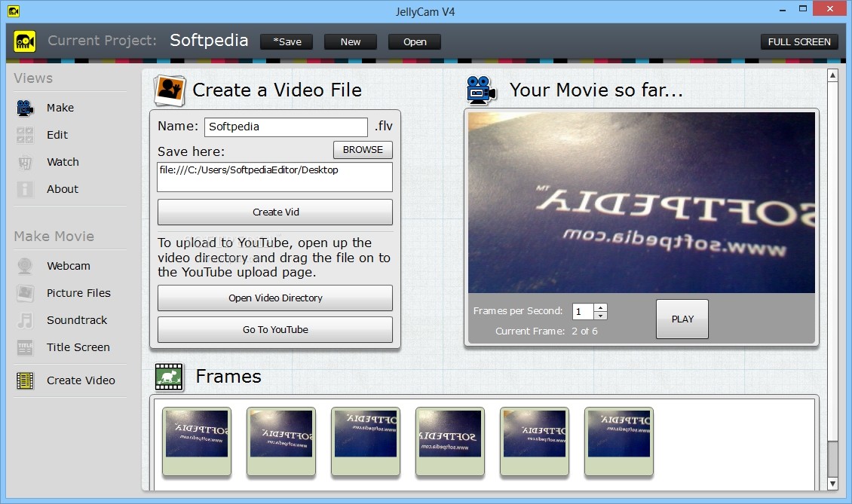Screen dimensions: 852x504
Task: Click the Softpedia project name text
Action: coord(209,41)
